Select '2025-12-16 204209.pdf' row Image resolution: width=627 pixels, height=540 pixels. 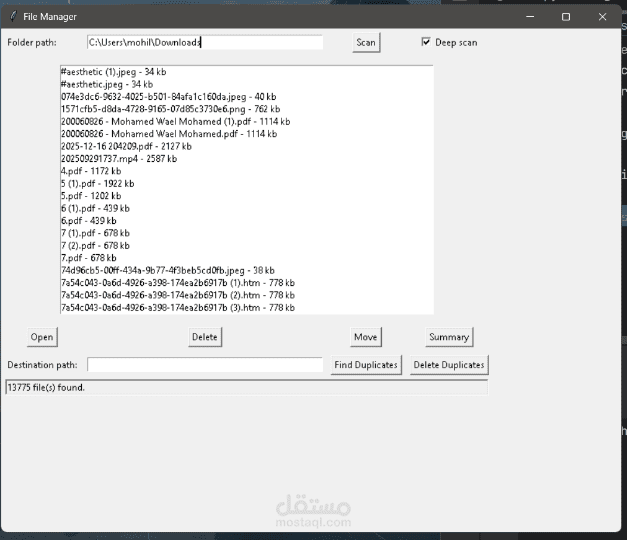(x=247, y=146)
